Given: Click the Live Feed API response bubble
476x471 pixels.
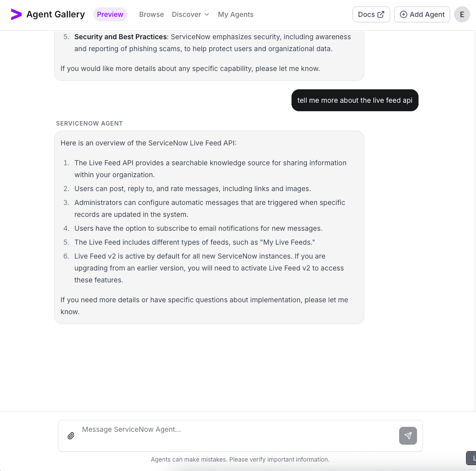Looking at the screenshot, I should [x=209, y=227].
